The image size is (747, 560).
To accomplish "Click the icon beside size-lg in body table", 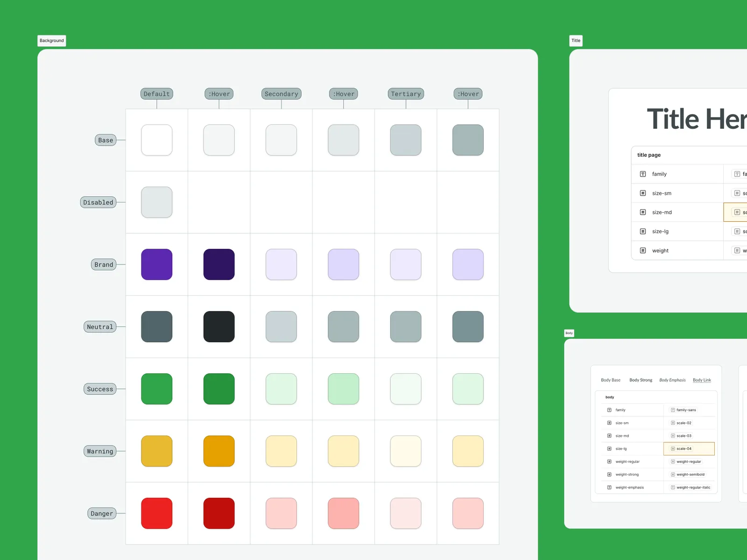I will 609,449.
